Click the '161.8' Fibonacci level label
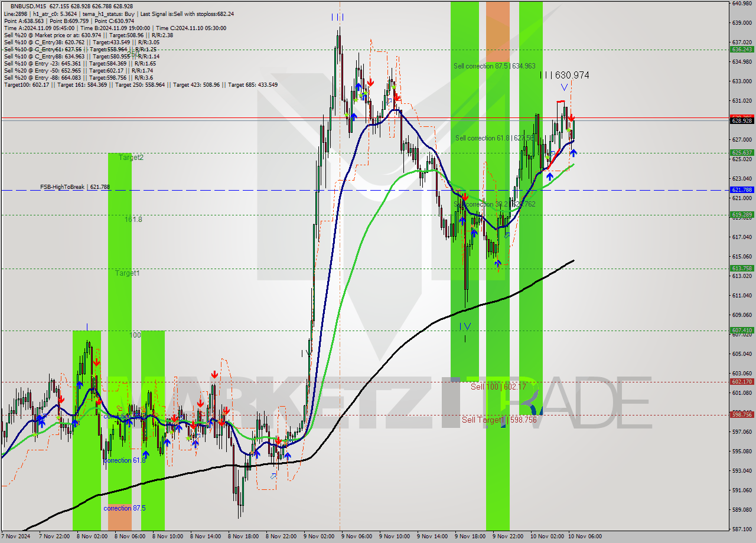Image resolution: width=756 pixels, height=543 pixels. [133, 219]
